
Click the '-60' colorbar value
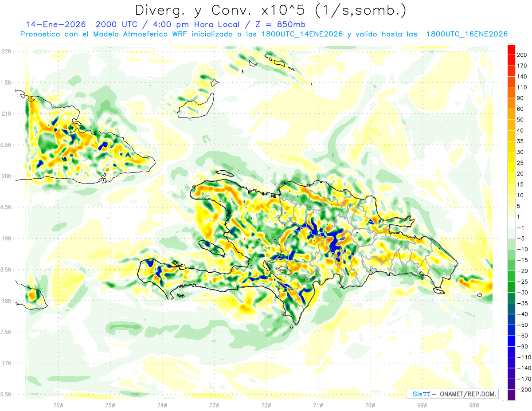click(523, 336)
